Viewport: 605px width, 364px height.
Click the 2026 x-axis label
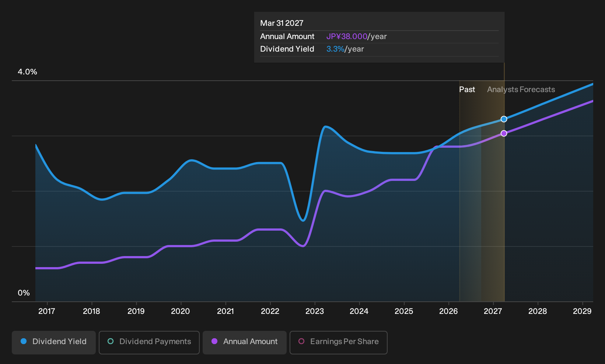[448, 311]
